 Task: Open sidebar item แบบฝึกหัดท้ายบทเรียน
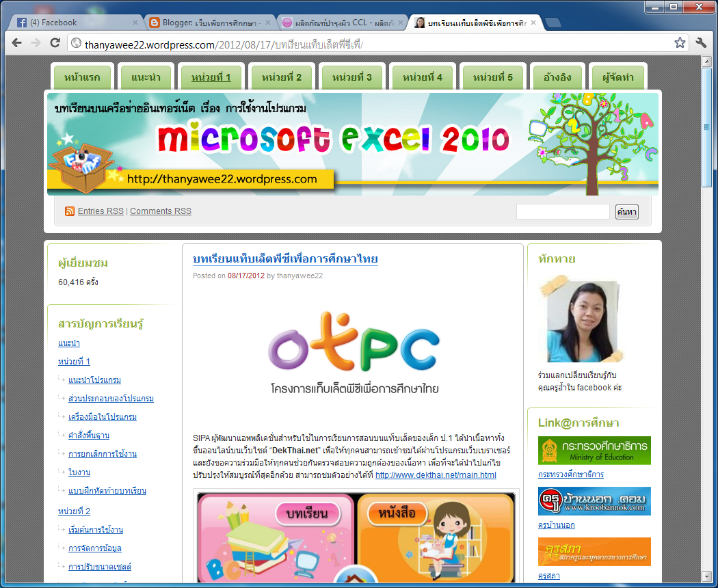pos(107,491)
